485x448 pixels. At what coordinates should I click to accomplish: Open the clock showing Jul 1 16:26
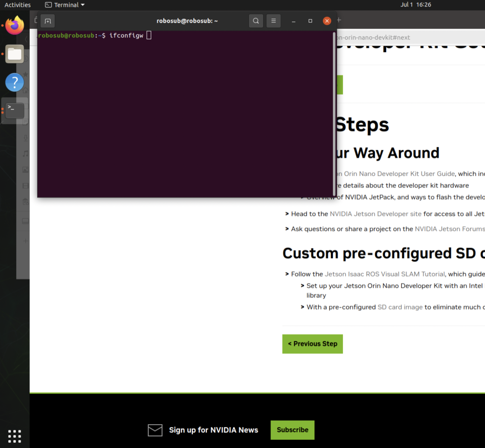(415, 5)
